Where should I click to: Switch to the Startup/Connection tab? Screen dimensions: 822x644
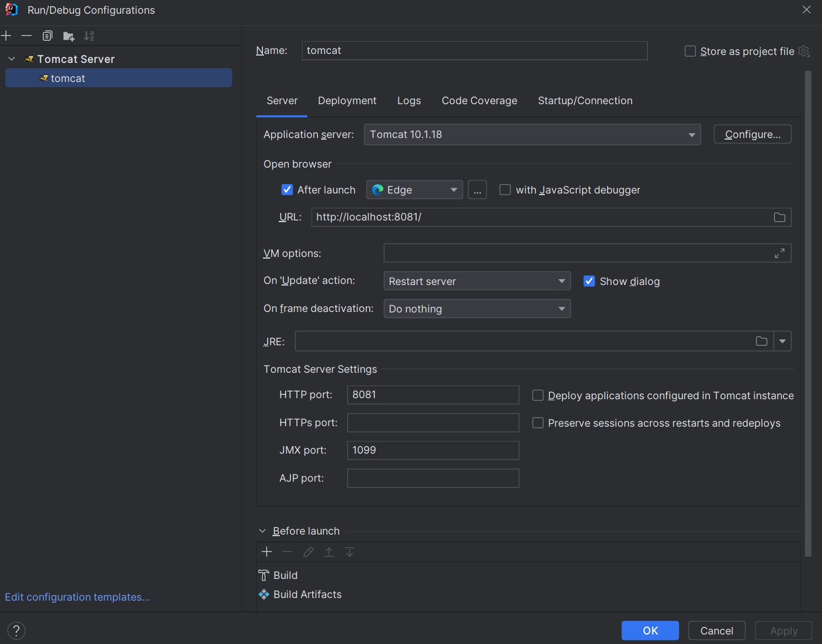[585, 100]
